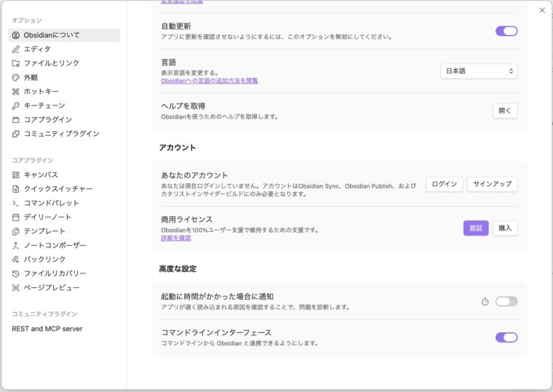Open ファイルリカバリー plugin settings
The height and width of the screenshot is (392, 553).
click(64, 273)
